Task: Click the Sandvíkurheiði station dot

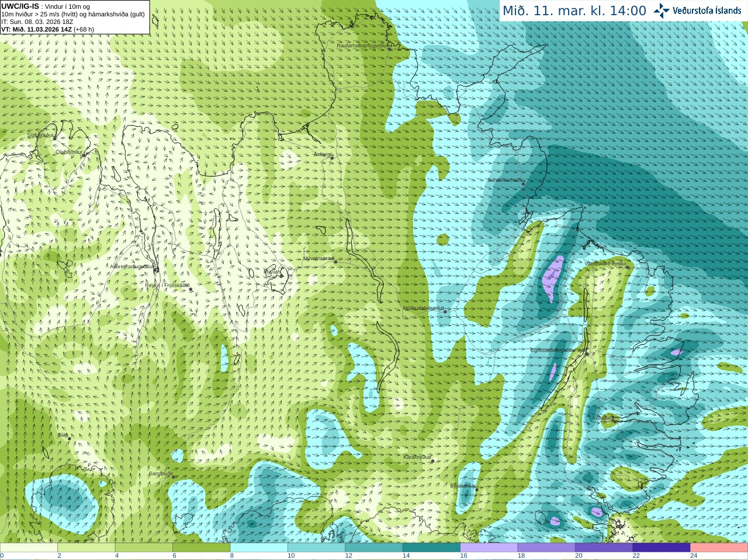Action: tap(523, 184)
